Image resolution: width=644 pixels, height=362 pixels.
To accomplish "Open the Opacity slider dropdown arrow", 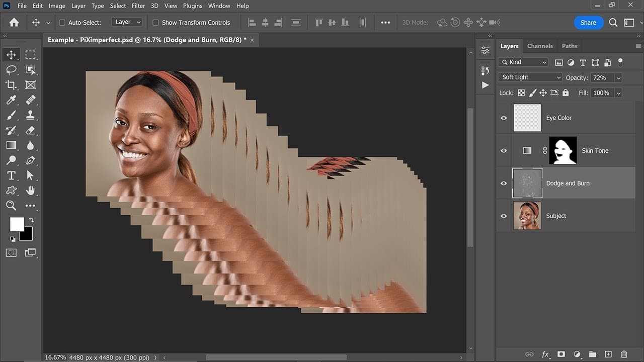I will 618,78.
